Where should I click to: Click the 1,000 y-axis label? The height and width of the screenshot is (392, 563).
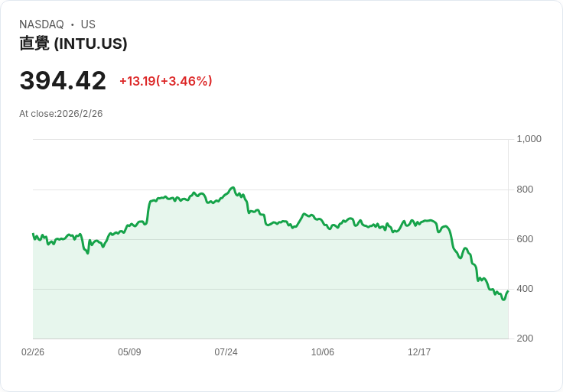click(529, 139)
